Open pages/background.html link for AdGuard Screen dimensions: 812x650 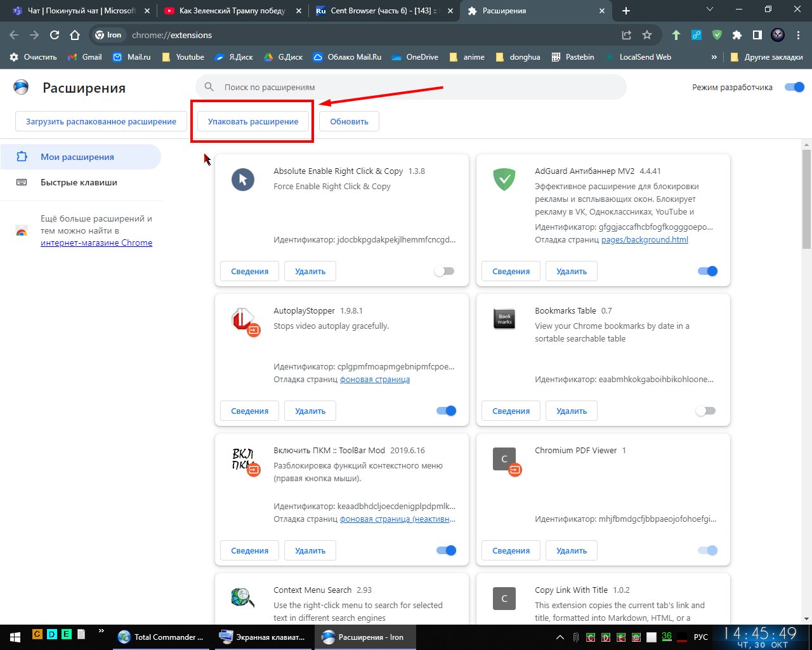pyautogui.click(x=645, y=239)
